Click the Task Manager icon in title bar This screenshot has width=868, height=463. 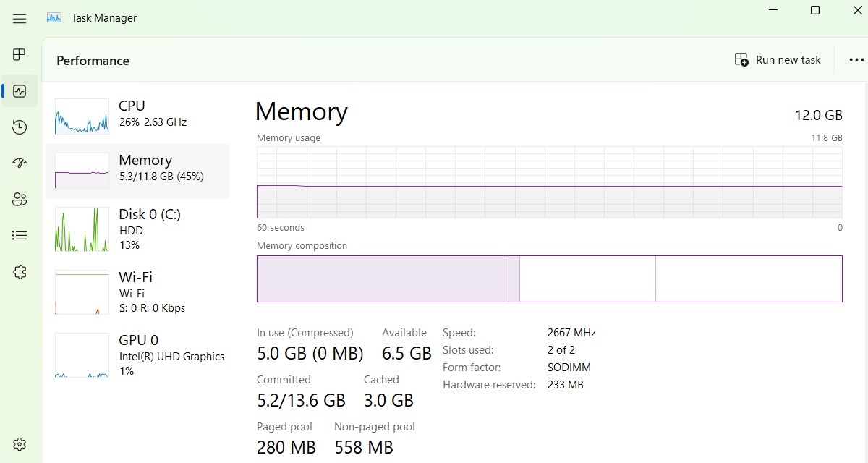(x=53, y=17)
